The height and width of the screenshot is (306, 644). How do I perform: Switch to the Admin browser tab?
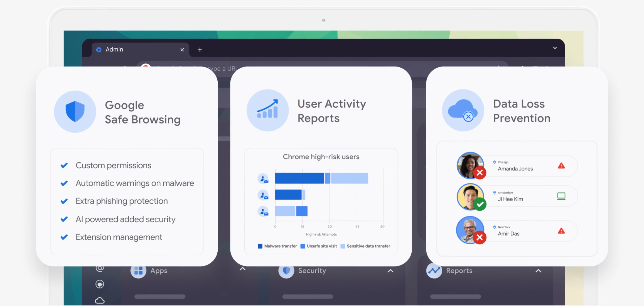(x=141, y=50)
